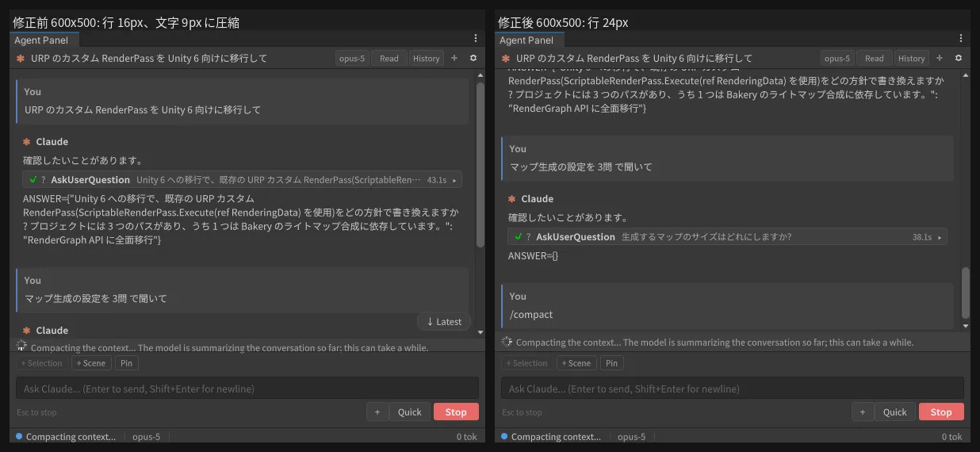Click + Scene context button in right panel
Image resolution: width=980 pixels, height=452 pixels.
coord(577,363)
